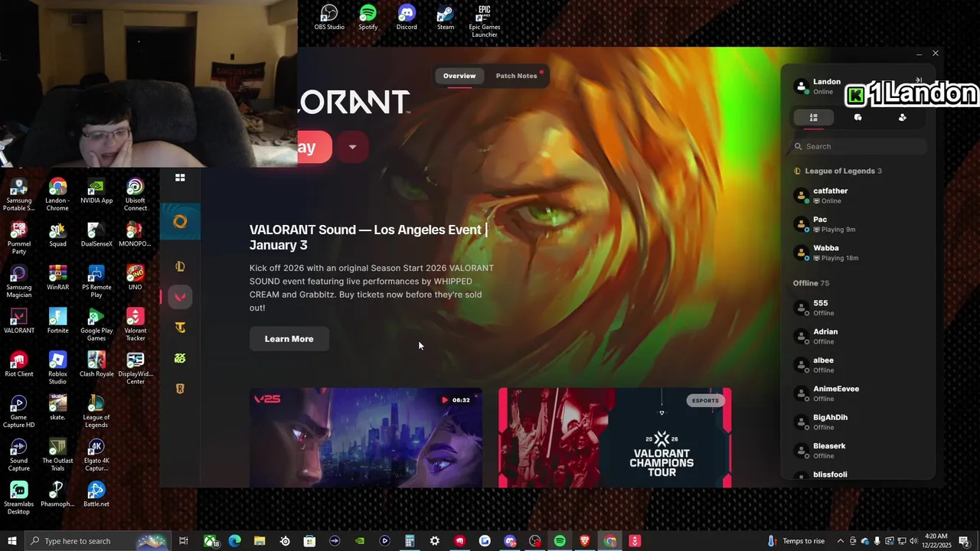Click Landon's profile avatar
Image resolution: width=980 pixels, height=551 pixels.
(802, 86)
